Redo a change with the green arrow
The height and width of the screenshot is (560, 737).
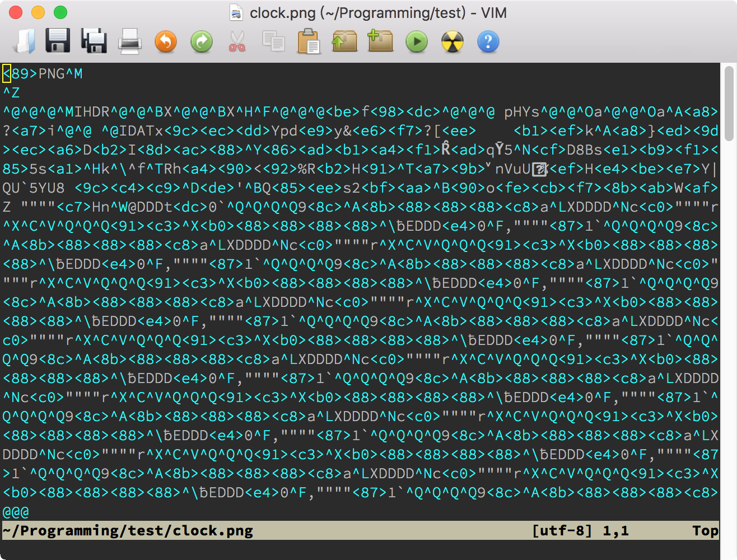201,41
